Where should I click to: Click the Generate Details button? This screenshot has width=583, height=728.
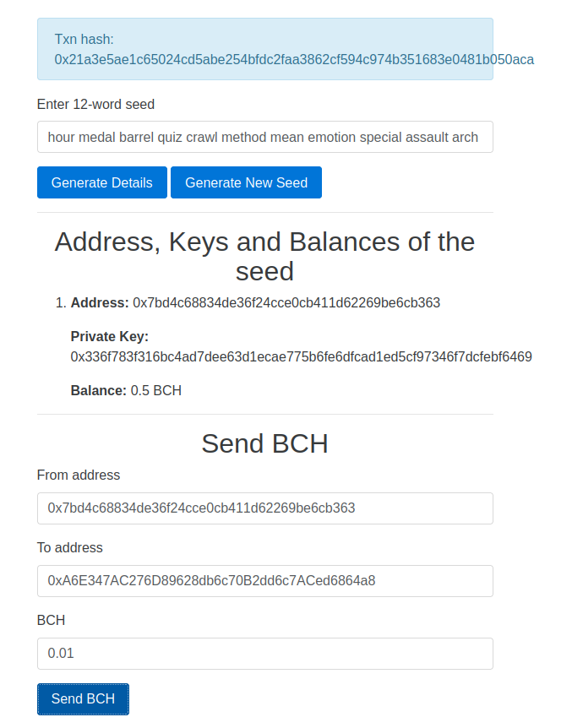coord(101,182)
